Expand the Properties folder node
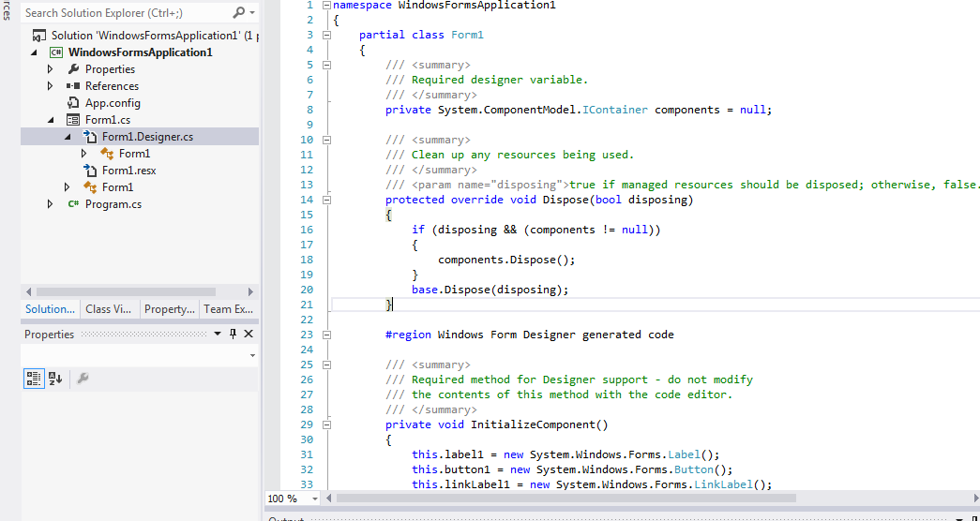The width and height of the screenshot is (980, 521). 51,69
